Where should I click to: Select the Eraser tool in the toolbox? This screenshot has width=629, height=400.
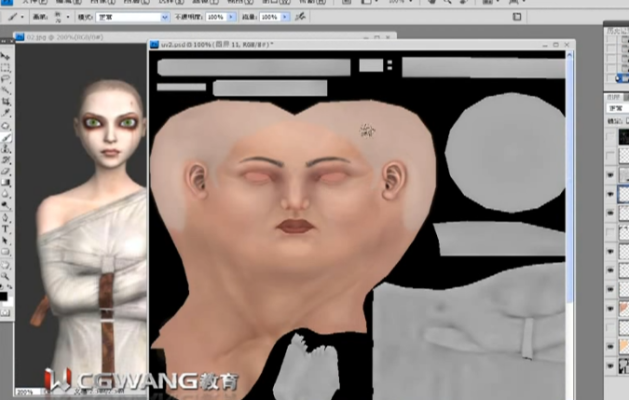(6, 170)
